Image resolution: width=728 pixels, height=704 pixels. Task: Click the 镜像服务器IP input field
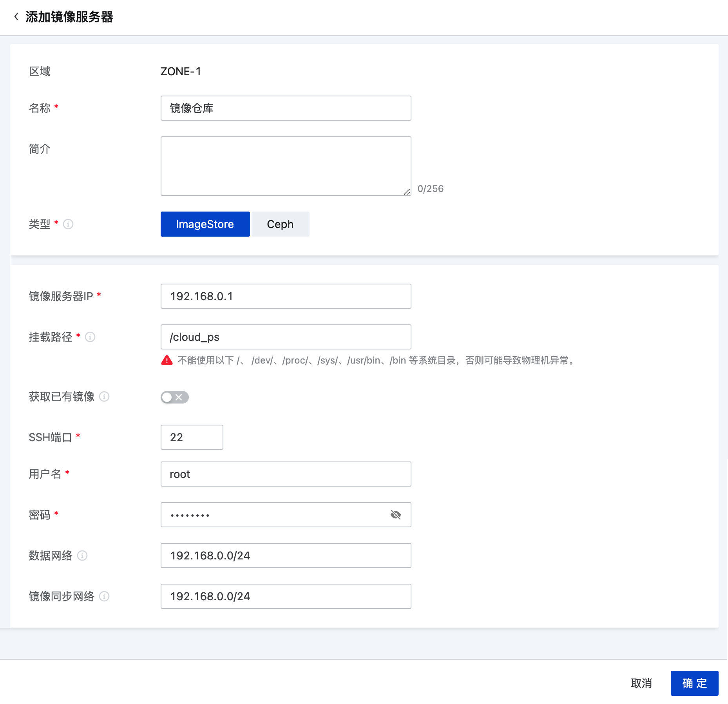pyautogui.click(x=286, y=296)
